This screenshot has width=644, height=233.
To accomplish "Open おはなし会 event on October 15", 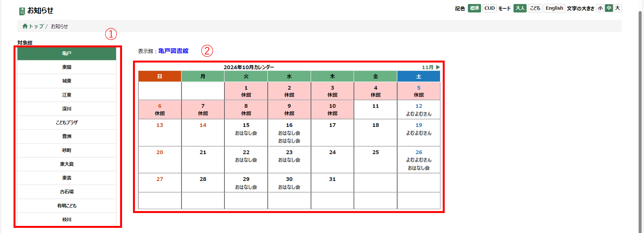I will coord(246,133).
